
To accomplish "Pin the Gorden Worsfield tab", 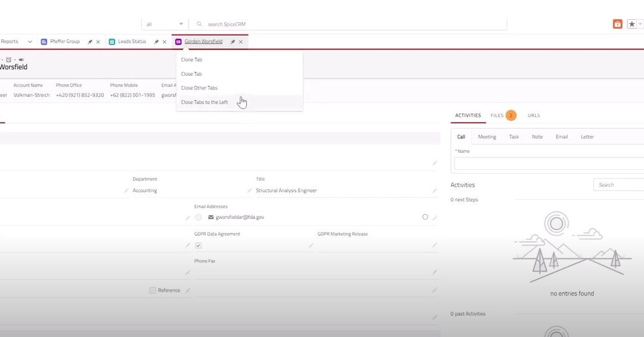I will 233,42.
